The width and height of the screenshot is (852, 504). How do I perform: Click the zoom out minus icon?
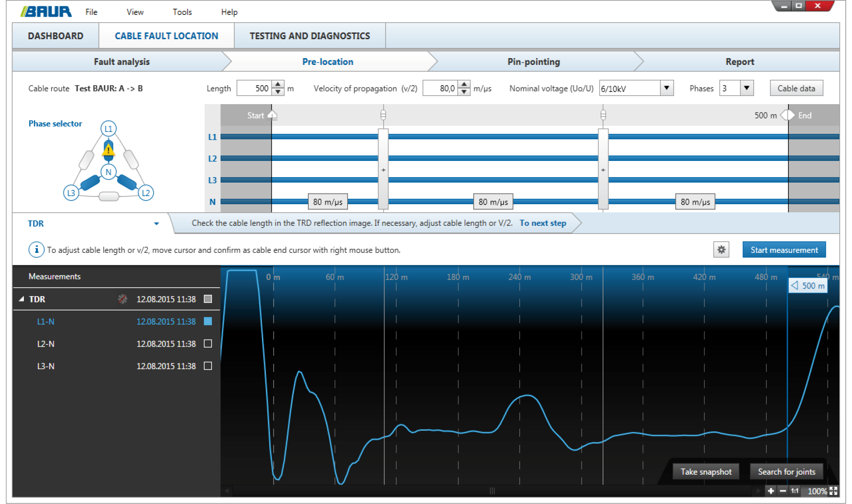(x=783, y=491)
